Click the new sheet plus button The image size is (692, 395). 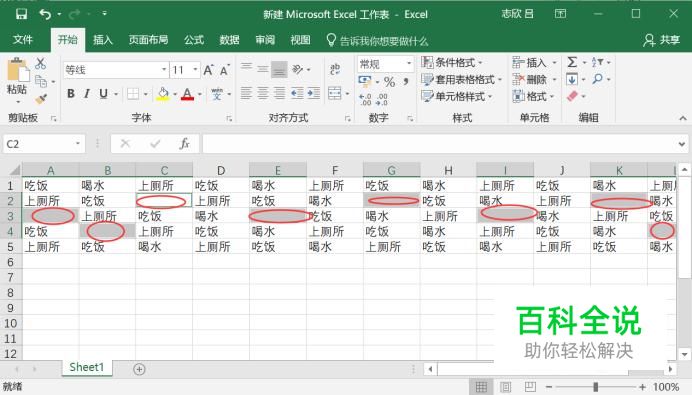[x=139, y=369]
